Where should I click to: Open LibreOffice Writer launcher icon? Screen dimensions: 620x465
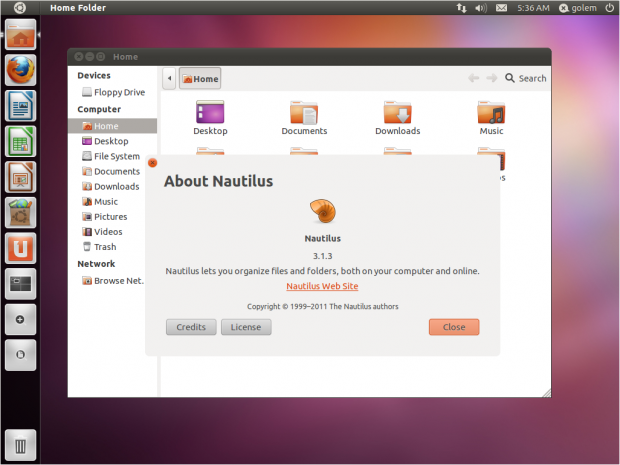(x=21, y=106)
